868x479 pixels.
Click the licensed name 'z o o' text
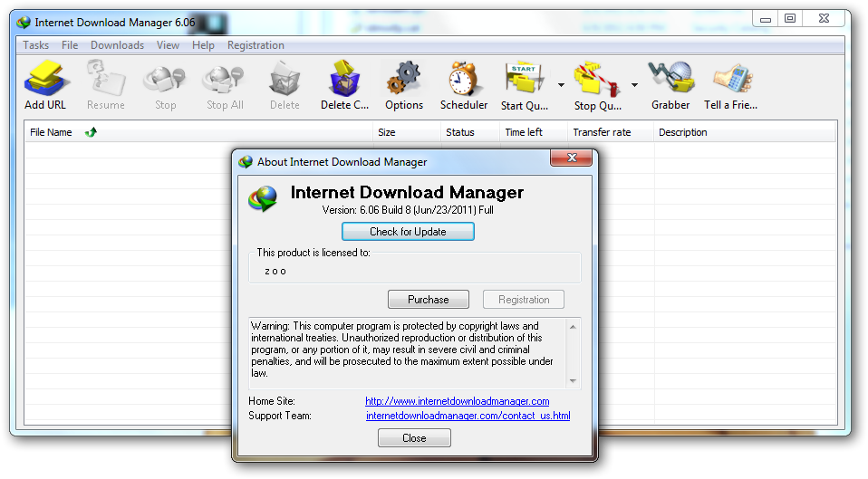[x=275, y=271]
